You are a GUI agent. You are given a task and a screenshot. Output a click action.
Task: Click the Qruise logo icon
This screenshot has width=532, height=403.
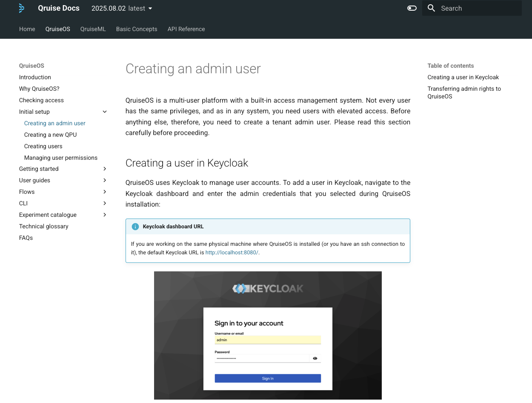pyautogui.click(x=22, y=8)
